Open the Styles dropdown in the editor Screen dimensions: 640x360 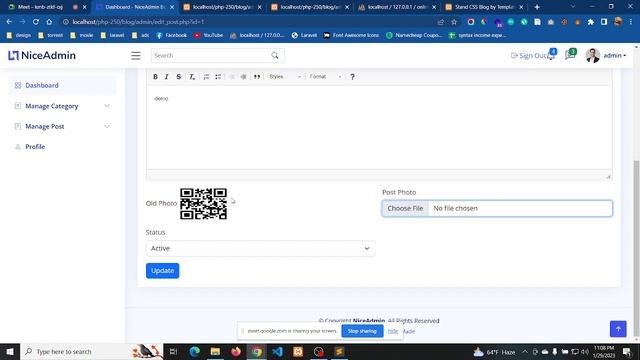click(285, 77)
